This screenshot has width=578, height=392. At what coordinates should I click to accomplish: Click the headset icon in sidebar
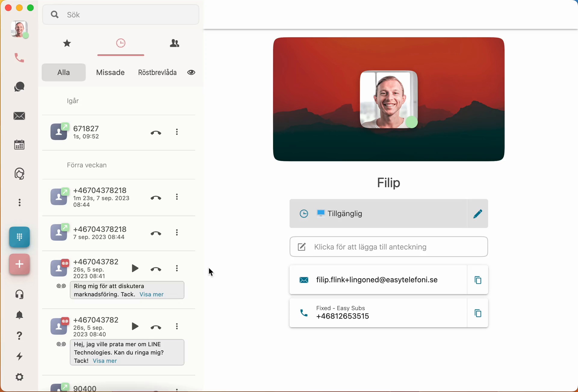[x=20, y=294]
